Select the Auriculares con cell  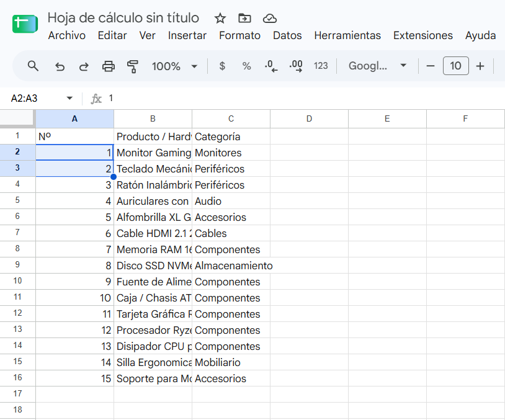click(x=153, y=201)
